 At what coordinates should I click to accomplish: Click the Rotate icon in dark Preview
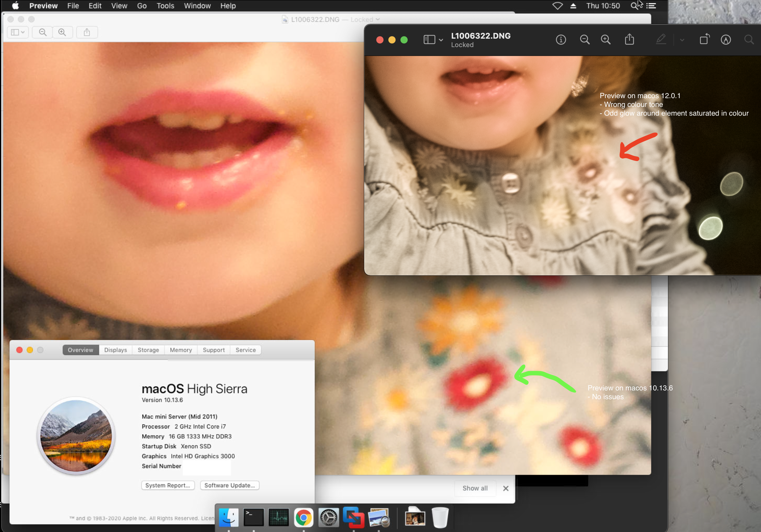tap(704, 40)
